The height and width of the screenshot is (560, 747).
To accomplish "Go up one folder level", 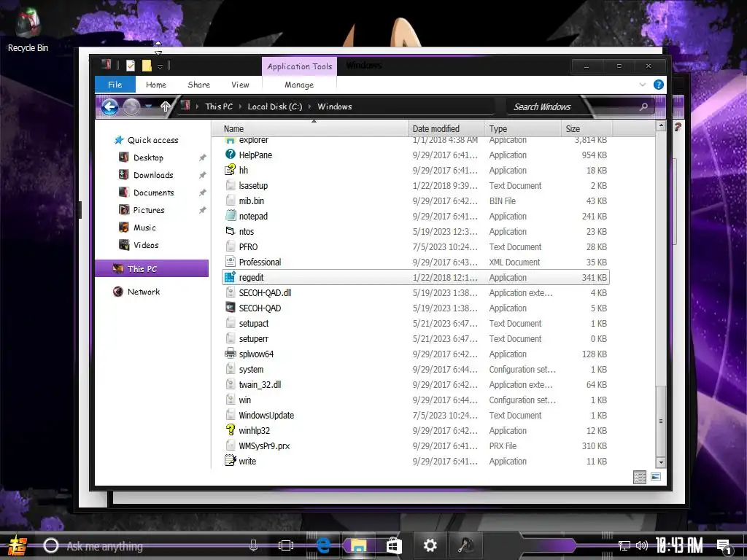I will (x=166, y=106).
